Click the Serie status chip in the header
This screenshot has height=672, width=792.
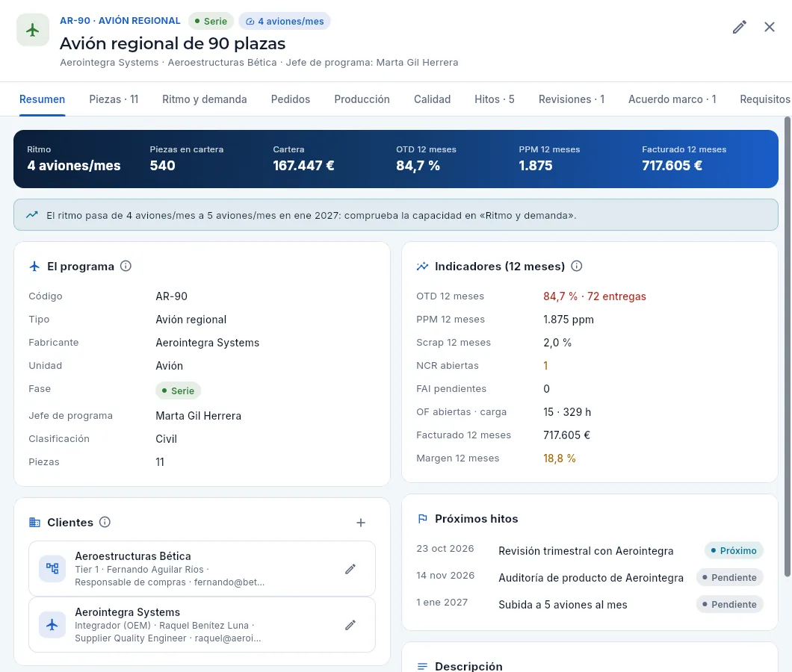(211, 21)
